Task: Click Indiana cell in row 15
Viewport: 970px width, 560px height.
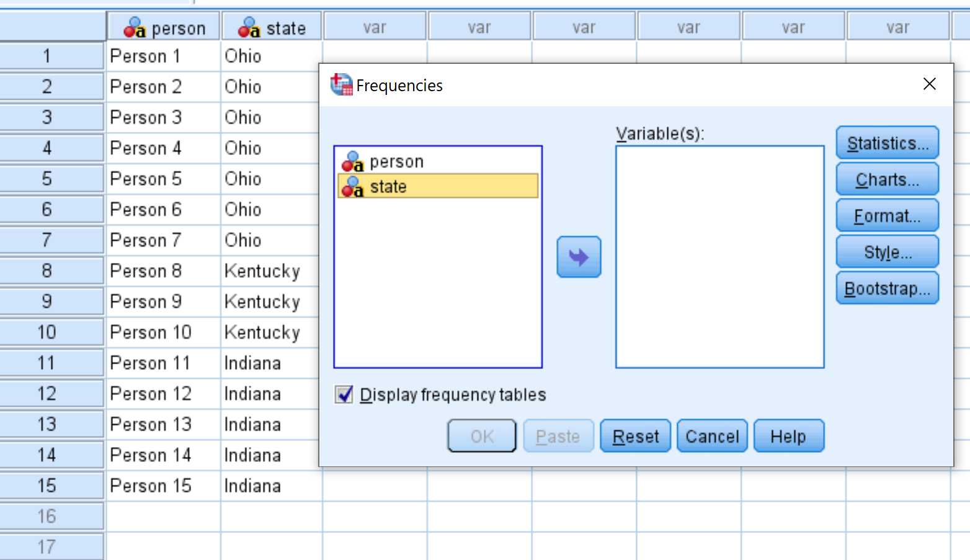Action: click(272, 486)
